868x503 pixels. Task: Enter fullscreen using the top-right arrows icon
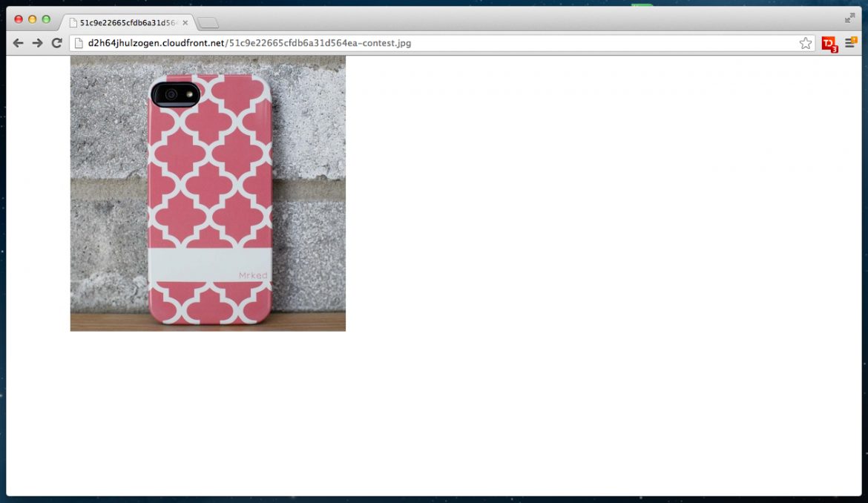click(x=849, y=19)
